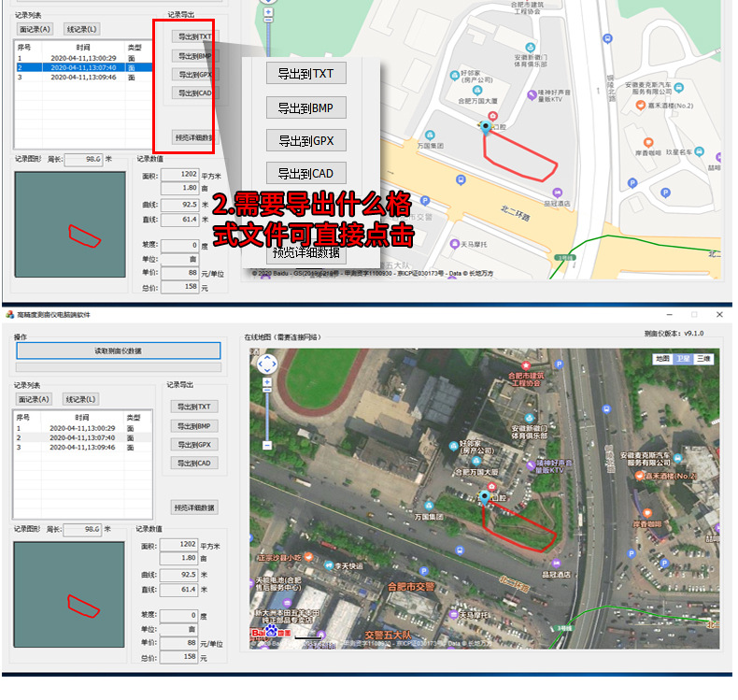Select record 3 (13:09:46) in street-map window
Viewport: 738px width, 700px height.
pyautogui.click(x=83, y=78)
